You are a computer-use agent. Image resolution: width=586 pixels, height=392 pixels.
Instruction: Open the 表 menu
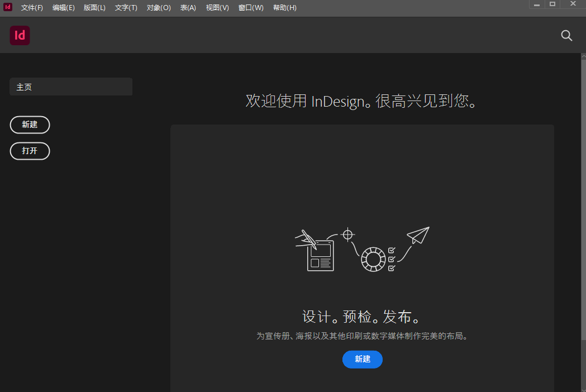pos(188,7)
